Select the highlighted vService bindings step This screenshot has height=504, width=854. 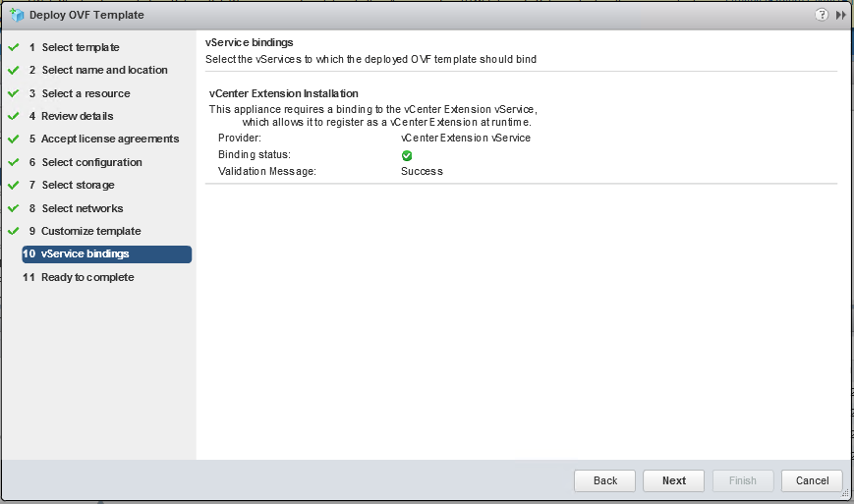click(107, 254)
